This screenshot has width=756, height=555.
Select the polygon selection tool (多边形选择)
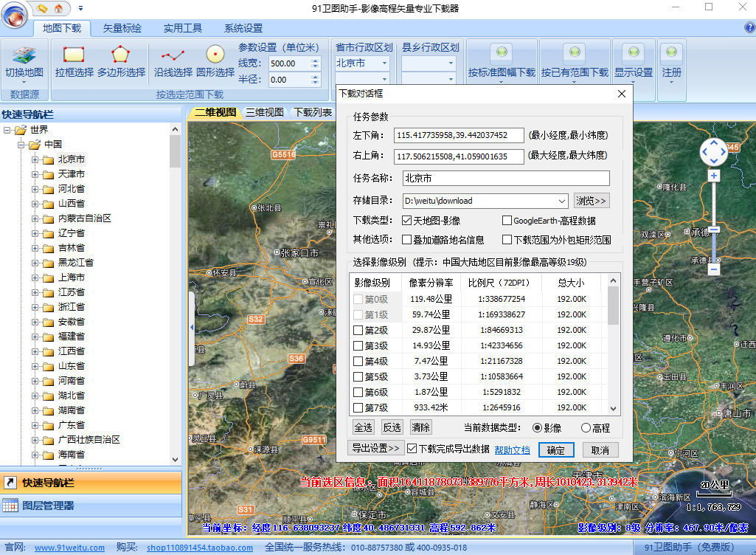coord(121,55)
